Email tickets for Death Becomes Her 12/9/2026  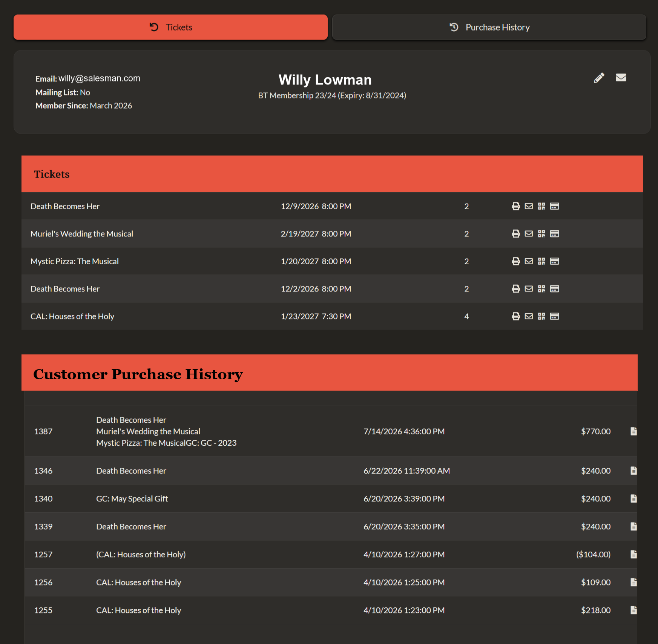529,206
